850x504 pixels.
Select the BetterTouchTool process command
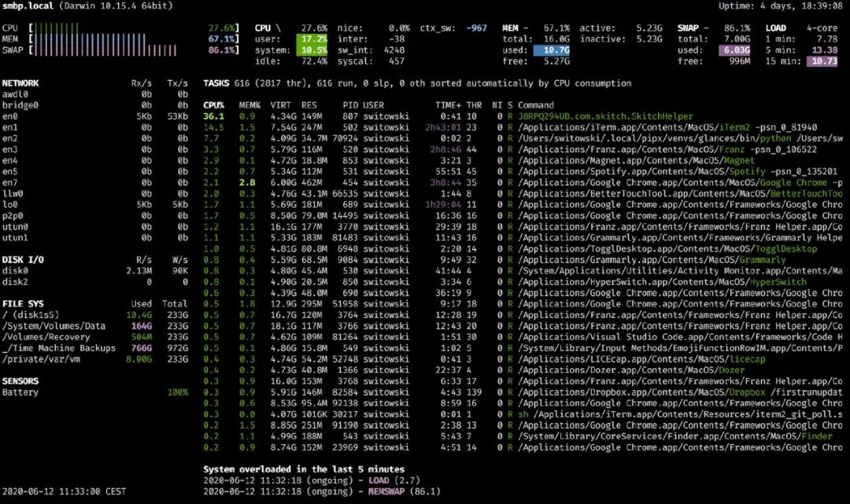click(680, 193)
